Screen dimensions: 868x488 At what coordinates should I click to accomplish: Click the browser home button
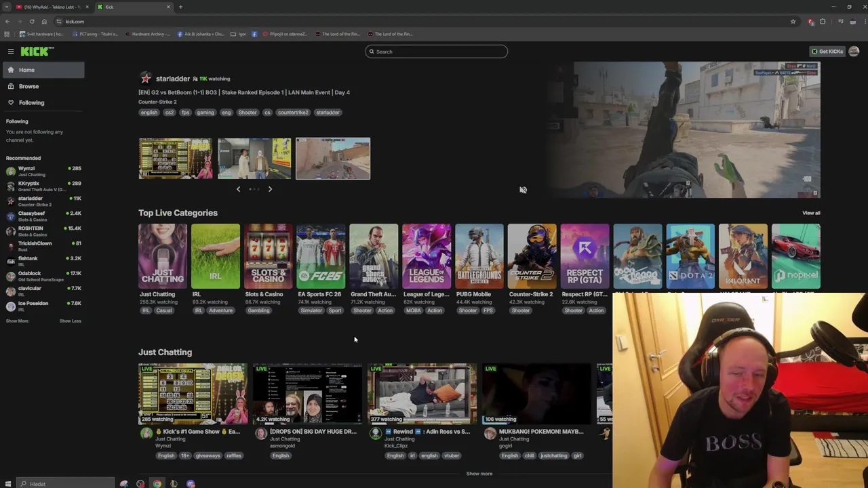(44, 22)
